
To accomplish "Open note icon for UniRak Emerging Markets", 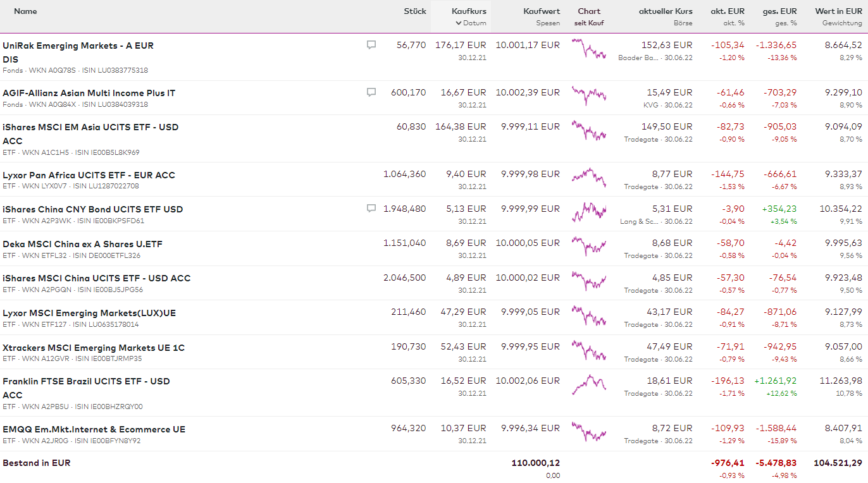I will [371, 45].
